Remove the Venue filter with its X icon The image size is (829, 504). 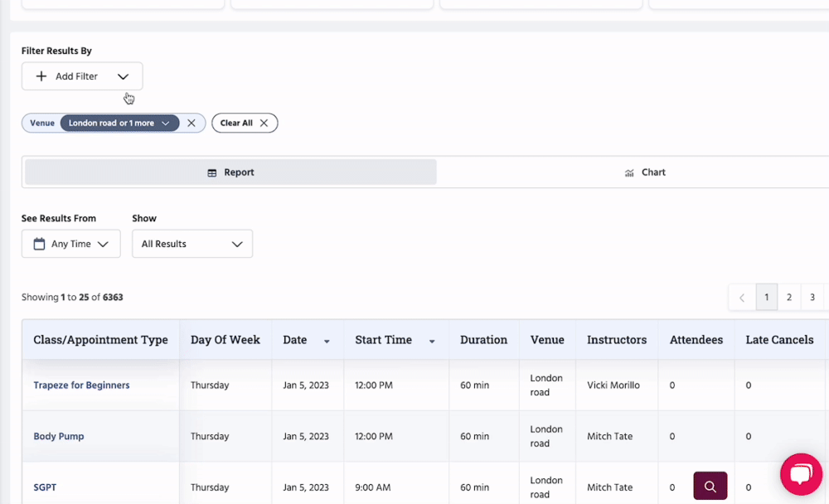[191, 123]
